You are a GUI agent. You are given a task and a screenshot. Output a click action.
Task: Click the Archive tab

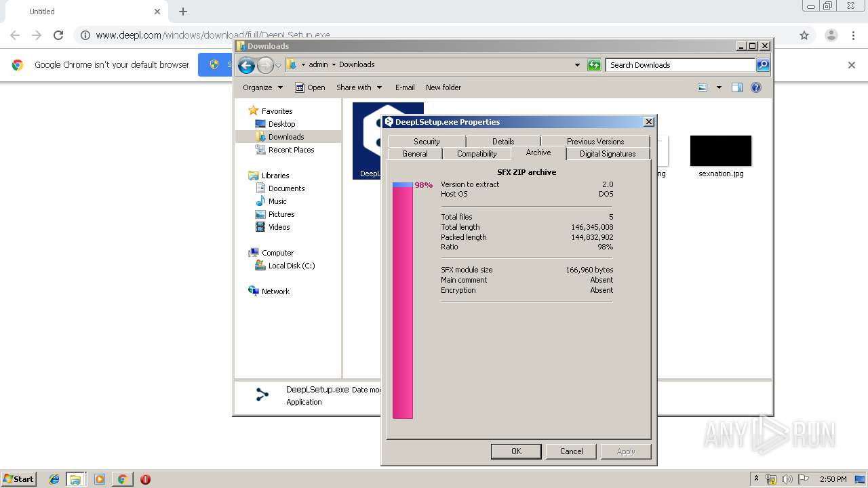point(538,152)
